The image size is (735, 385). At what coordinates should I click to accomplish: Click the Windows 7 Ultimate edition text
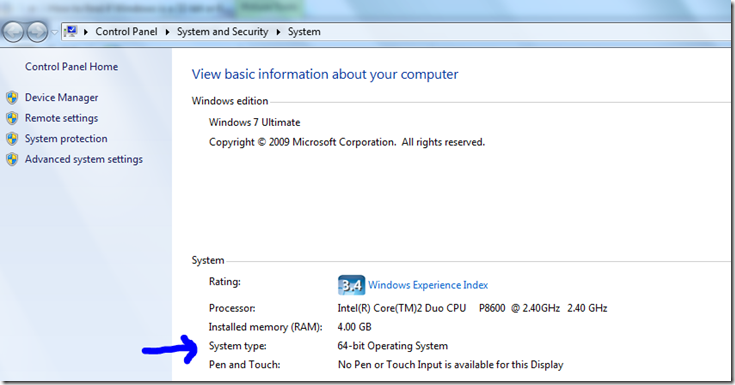255,122
